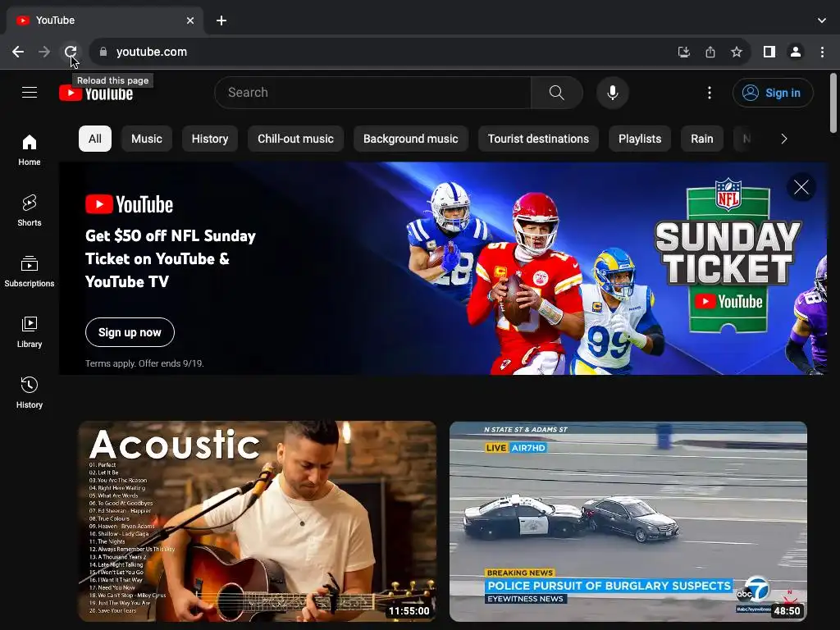View site information via the lock icon
This screenshot has width=840, height=630.
[x=103, y=52]
